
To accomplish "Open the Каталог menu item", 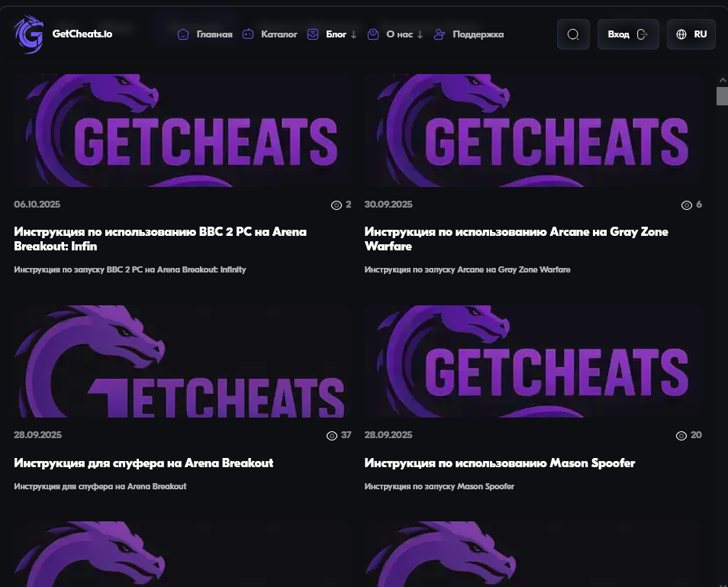I will 279,34.
